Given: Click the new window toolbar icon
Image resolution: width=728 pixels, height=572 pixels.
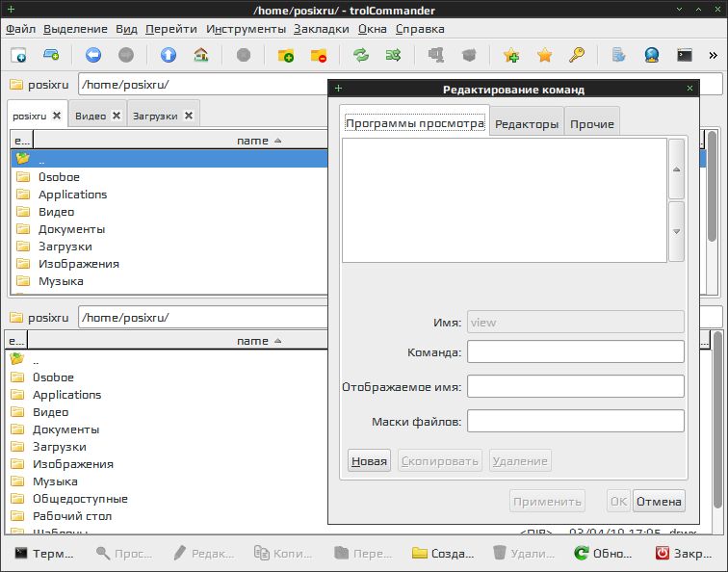Looking at the screenshot, I should point(18,55).
